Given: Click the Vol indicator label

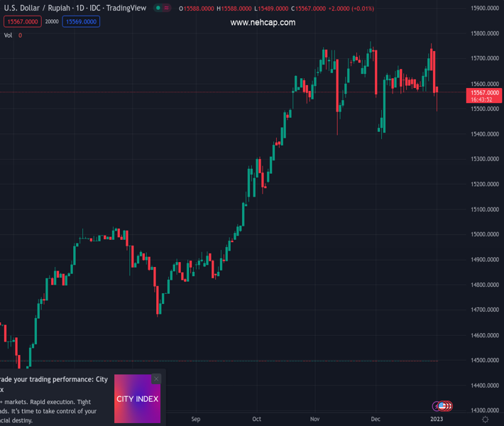Looking at the screenshot, I should [x=8, y=35].
